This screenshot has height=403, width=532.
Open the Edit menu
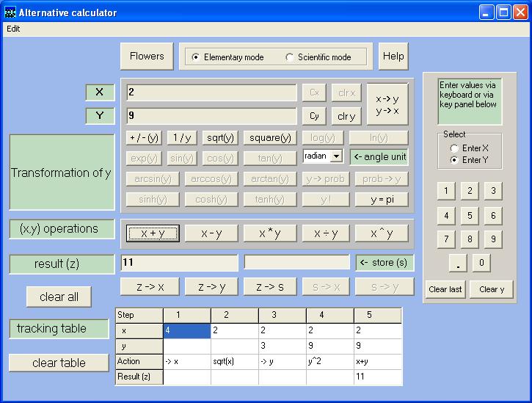click(x=13, y=29)
